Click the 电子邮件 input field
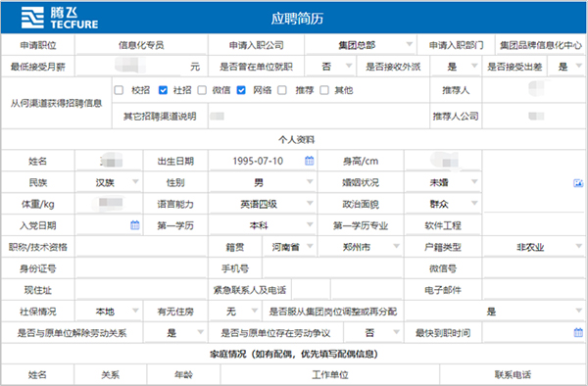 click(x=534, y=290)
